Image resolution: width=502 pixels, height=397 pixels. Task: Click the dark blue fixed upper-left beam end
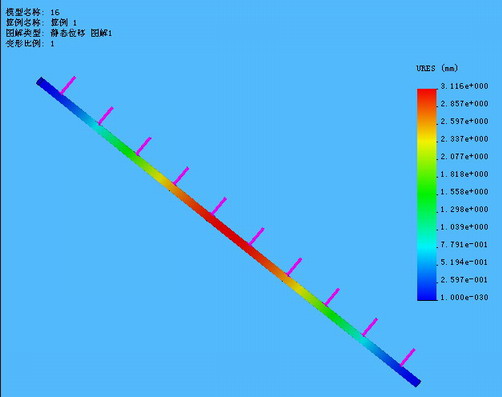tap(45, 85)
